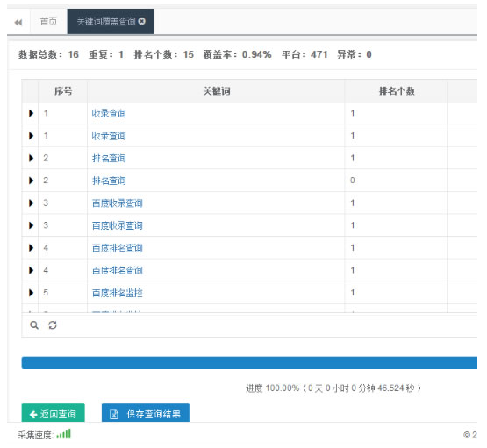Screen dimensions: 487x448
Task: Close the 关键词覆盖查询 tab
Action: pos(142,21)
